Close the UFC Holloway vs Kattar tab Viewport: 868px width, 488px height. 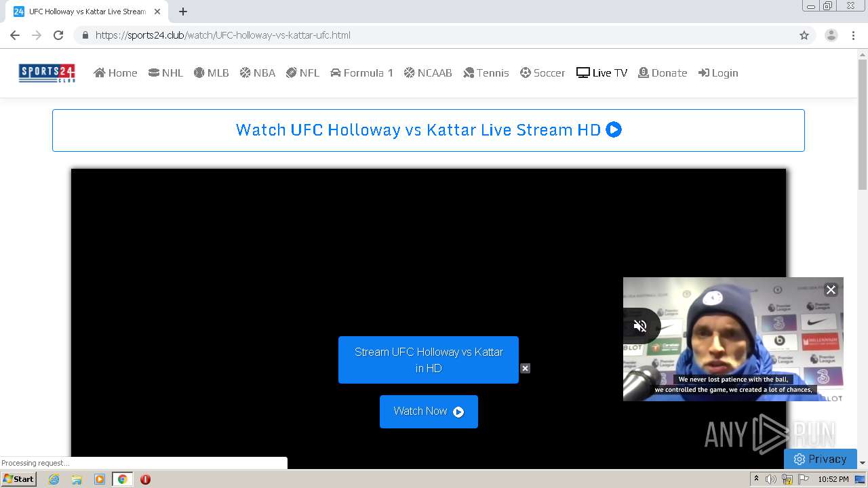pos(157,12)
